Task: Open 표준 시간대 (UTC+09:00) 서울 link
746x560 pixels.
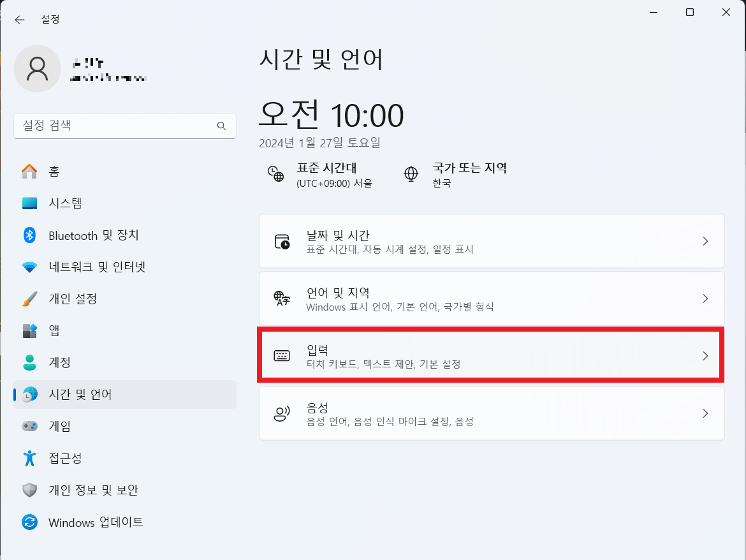Action: coord(320,175)
